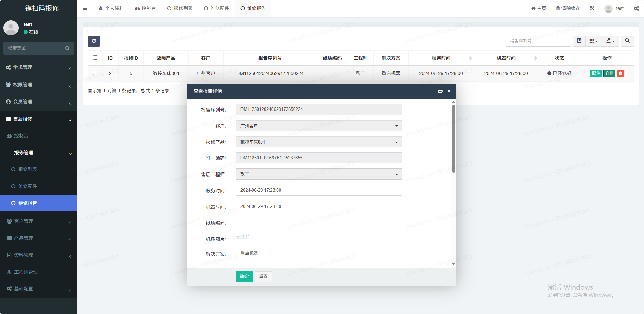
Task: Switch to the 报修列表 tab
Action: pos(180,8)
